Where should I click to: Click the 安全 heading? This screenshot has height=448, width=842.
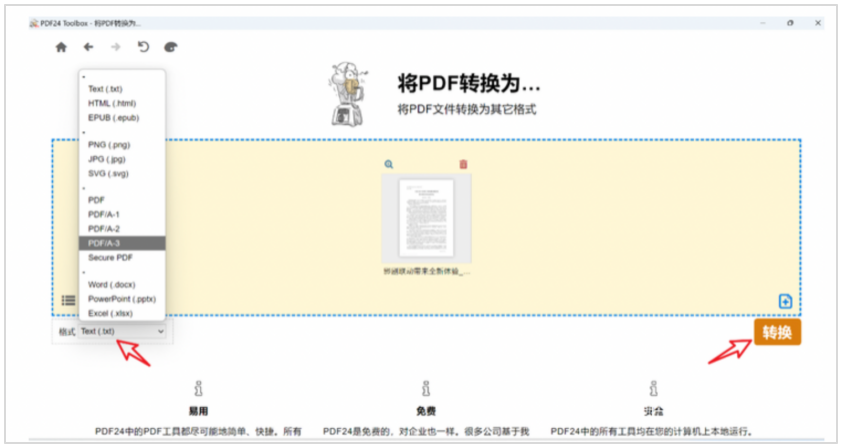[654, 411]
